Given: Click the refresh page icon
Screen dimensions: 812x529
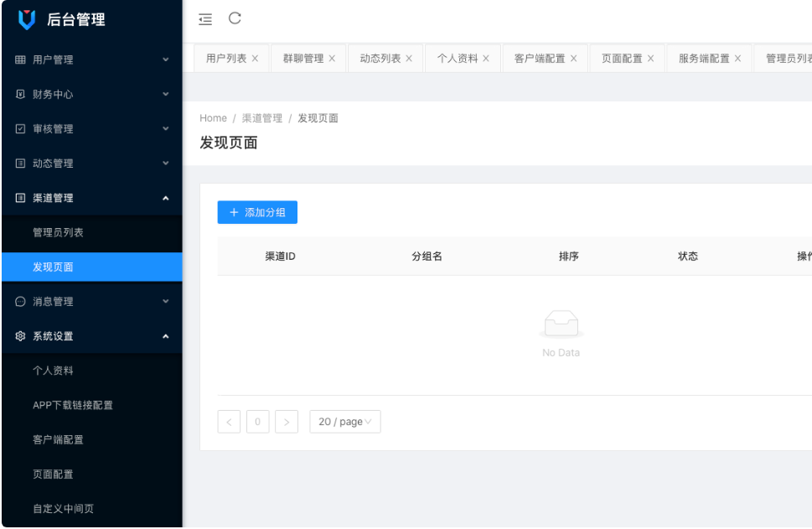Looking at the screenshot, I should tap(235, 18).
